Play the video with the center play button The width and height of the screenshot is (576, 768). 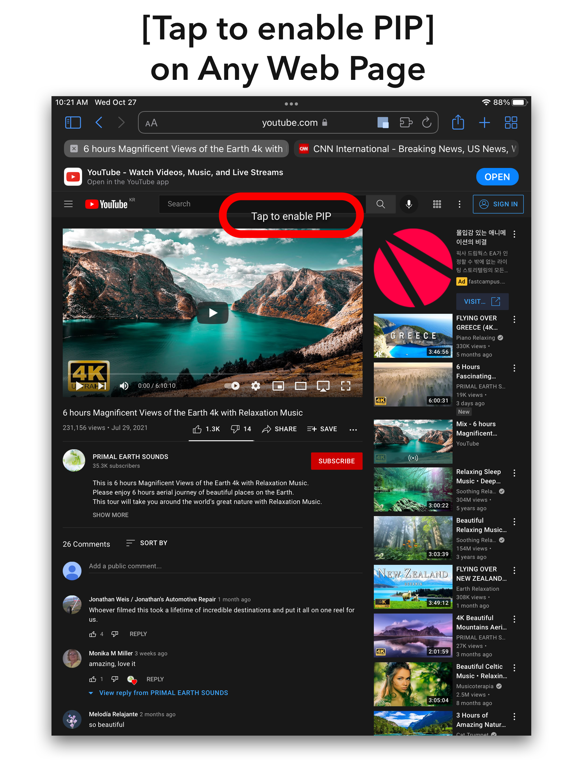(213, 313)
